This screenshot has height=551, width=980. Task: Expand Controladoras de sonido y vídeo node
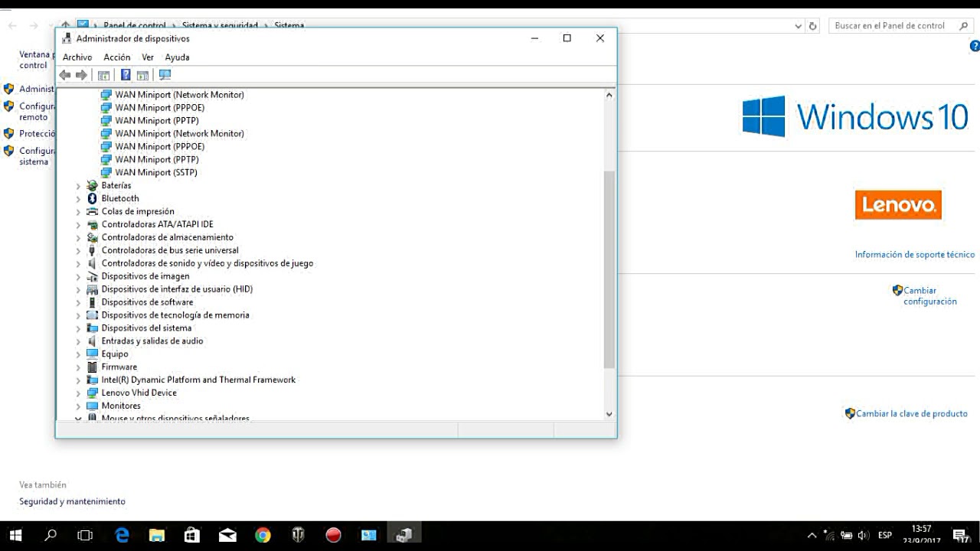tap(78, 264)
